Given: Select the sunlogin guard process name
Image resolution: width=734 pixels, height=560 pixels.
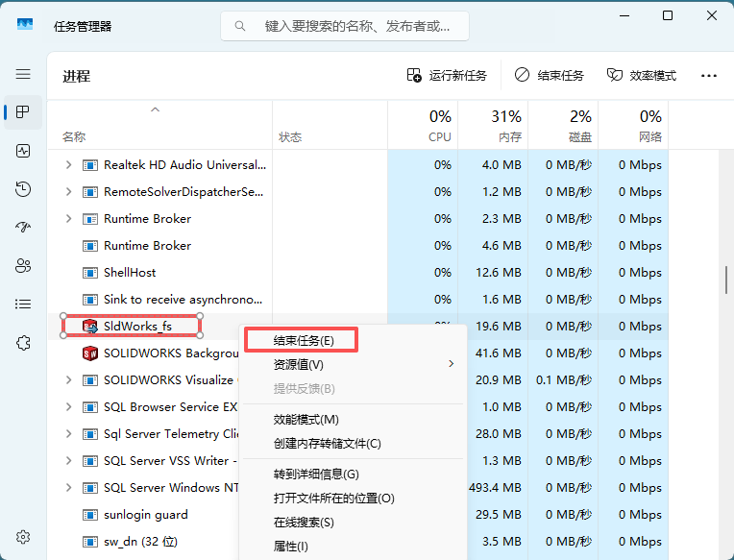Looking at the screenshot, I should [x=146, y=515].
